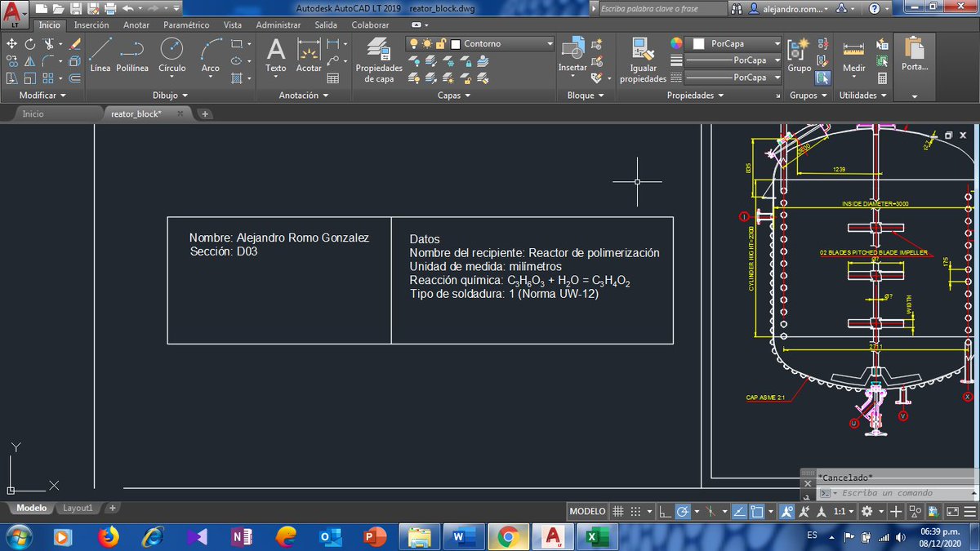Open the Inserción ribbon tab
Screen dimensions: 980x551
[x=91, y=25]
